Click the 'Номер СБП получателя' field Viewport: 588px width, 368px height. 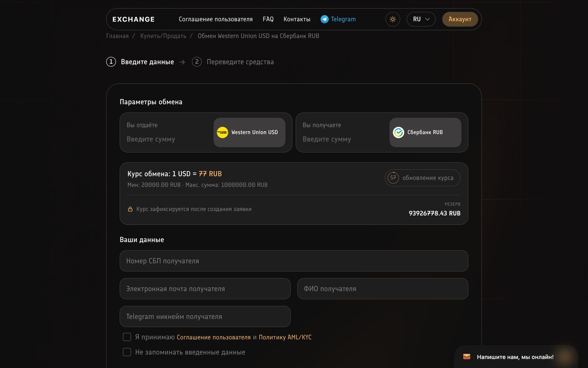294,261
